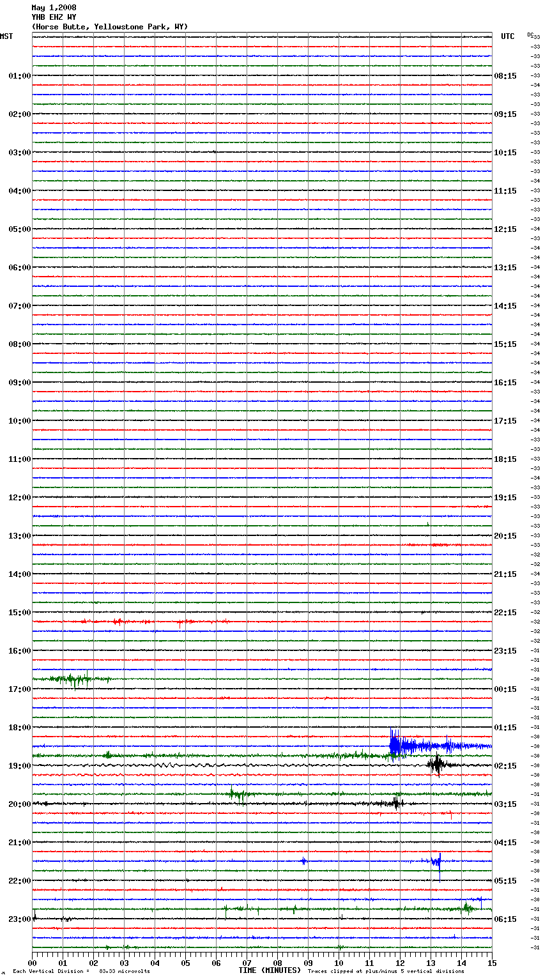This screenshot has height=980, width=543.
Task: Select the 22:00 MST row label
Action: coord(20,881)
